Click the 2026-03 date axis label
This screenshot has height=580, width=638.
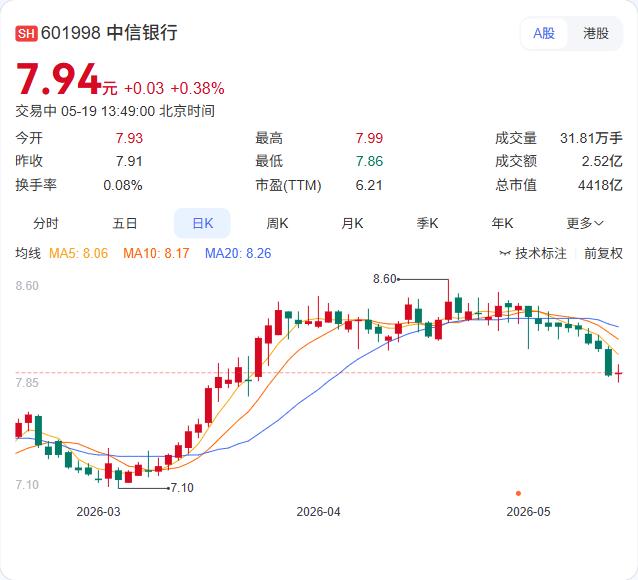(98, 512)
